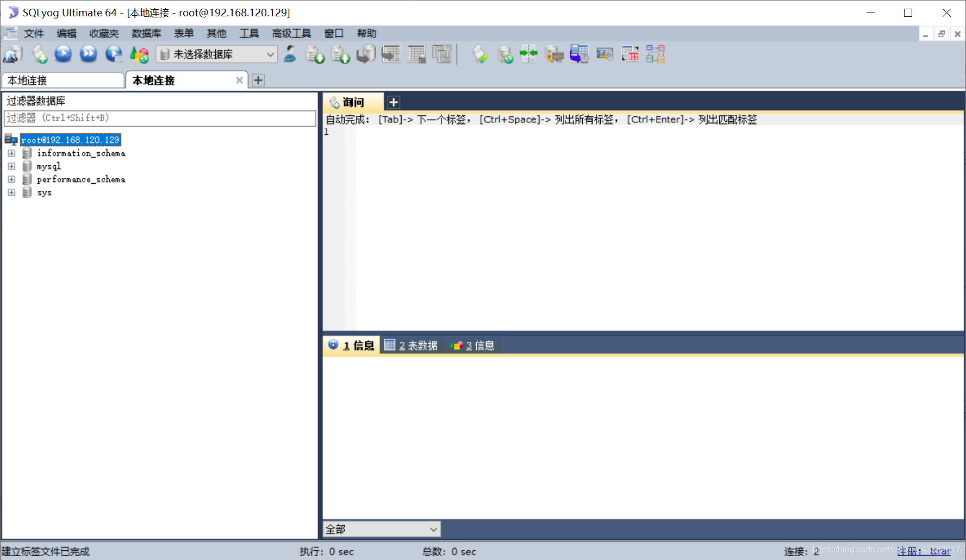The image size is (966, 560).
Task: Select the mysql database
Action: [x=49, y=166]
